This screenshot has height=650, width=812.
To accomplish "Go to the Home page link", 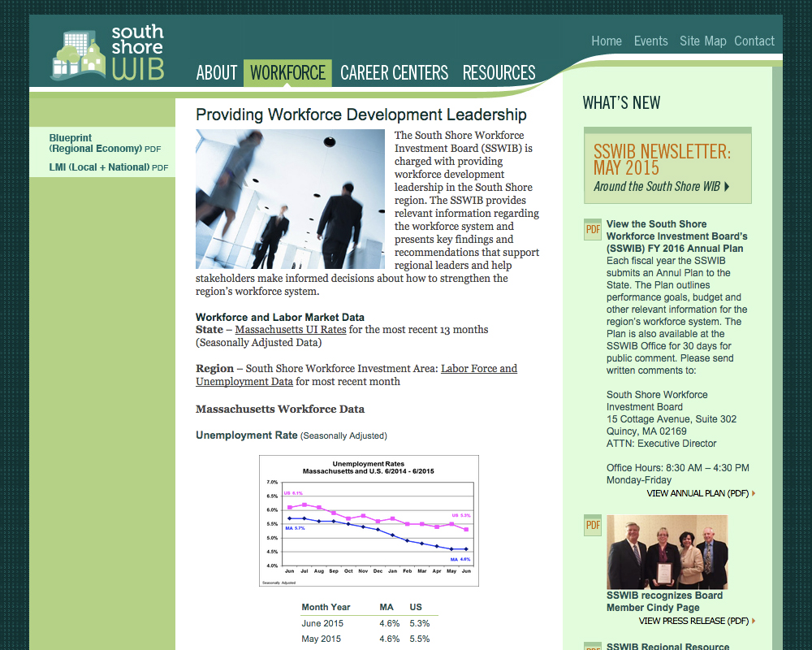I will [x=607, y=41].
